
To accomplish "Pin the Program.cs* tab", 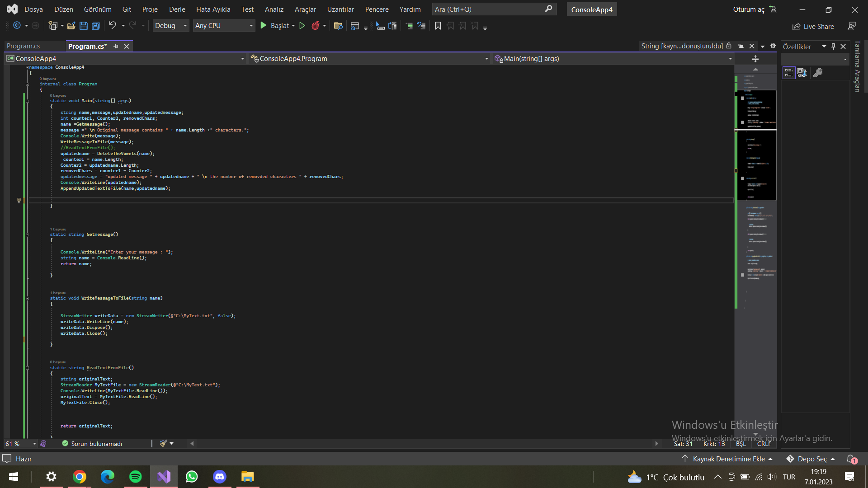I will [x=116, y=47].
